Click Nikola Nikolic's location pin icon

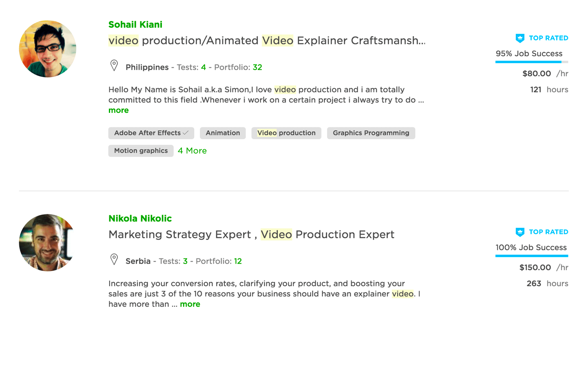coord(114,259)
